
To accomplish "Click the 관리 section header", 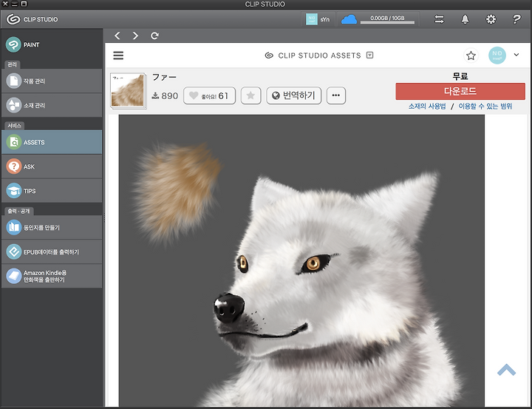I will click(x=13, y=64).
